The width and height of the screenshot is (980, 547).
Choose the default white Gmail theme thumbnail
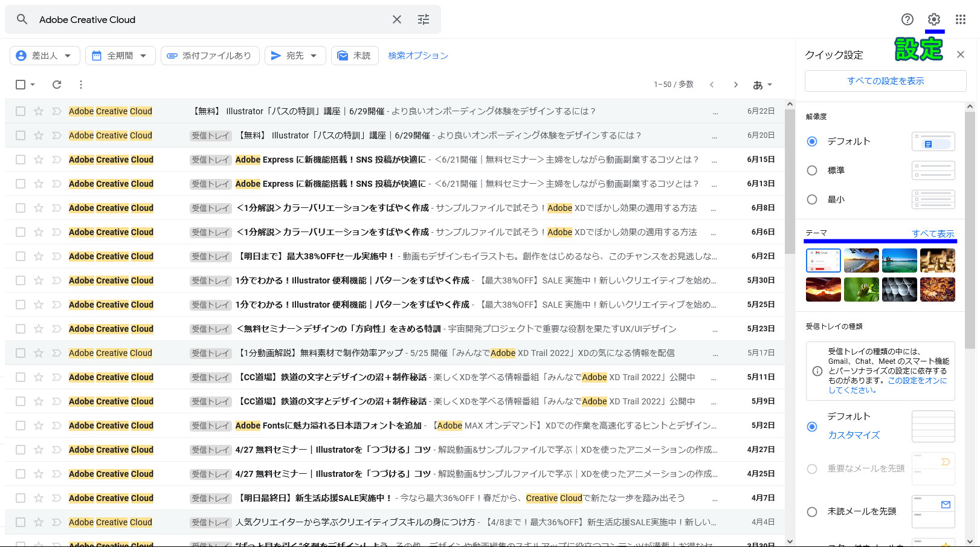[823, 261]
